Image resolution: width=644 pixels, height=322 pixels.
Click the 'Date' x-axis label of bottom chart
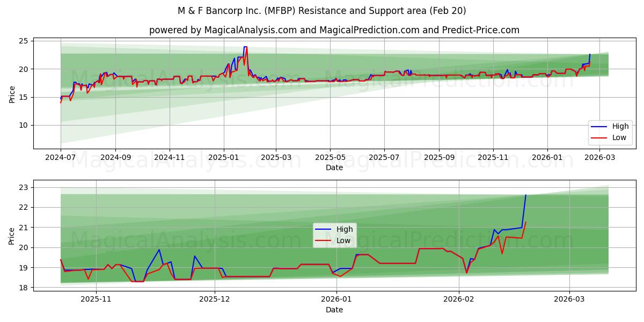[334, 310]
